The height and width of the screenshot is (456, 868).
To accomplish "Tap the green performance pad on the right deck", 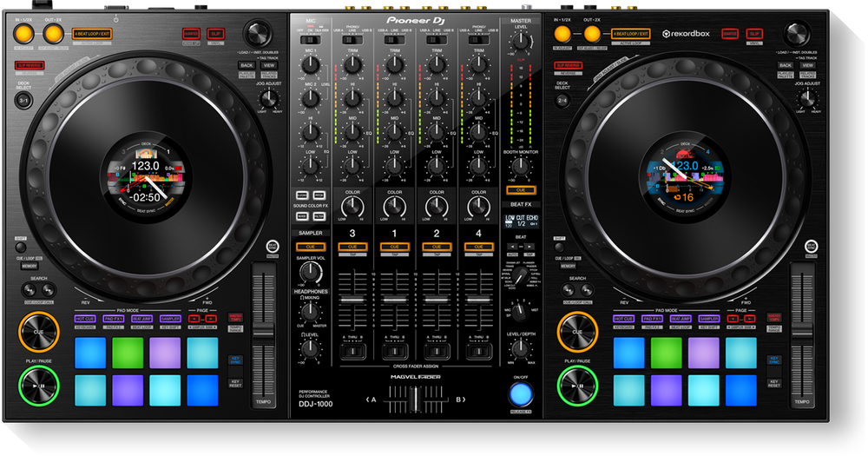I will coord(667,353).
